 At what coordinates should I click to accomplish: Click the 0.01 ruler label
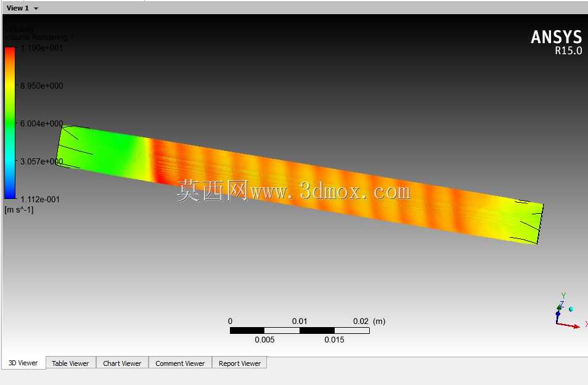300,322
